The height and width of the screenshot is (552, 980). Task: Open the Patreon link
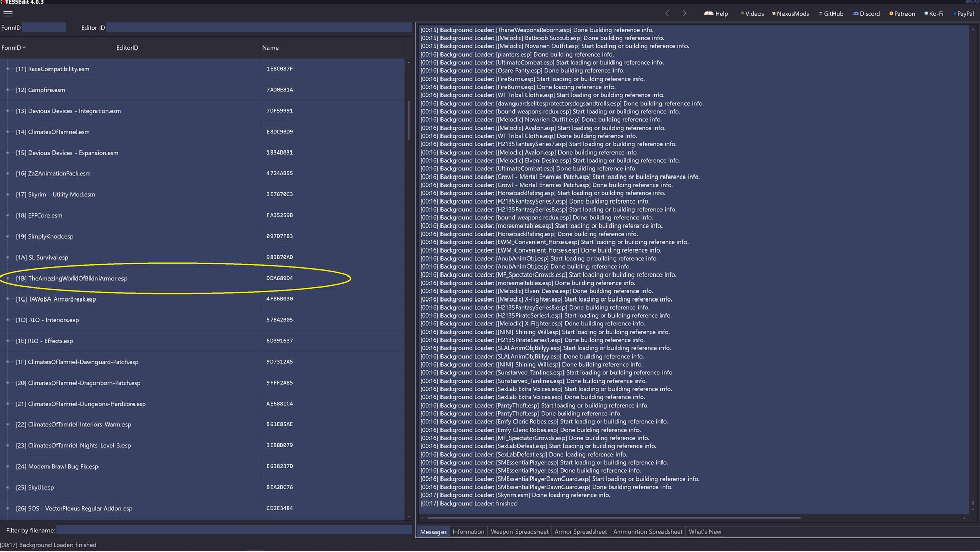point(902,14)
